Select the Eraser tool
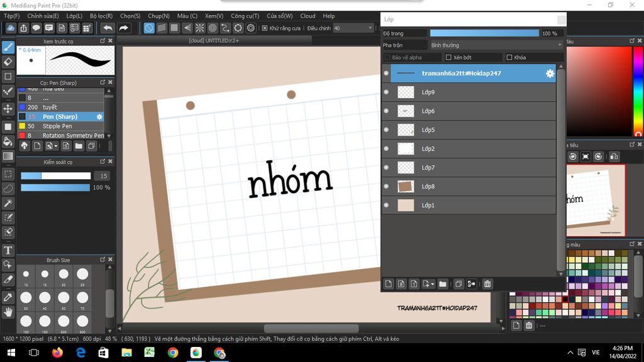644x362 pixels. pyautogui.click(x=8, y=62)
